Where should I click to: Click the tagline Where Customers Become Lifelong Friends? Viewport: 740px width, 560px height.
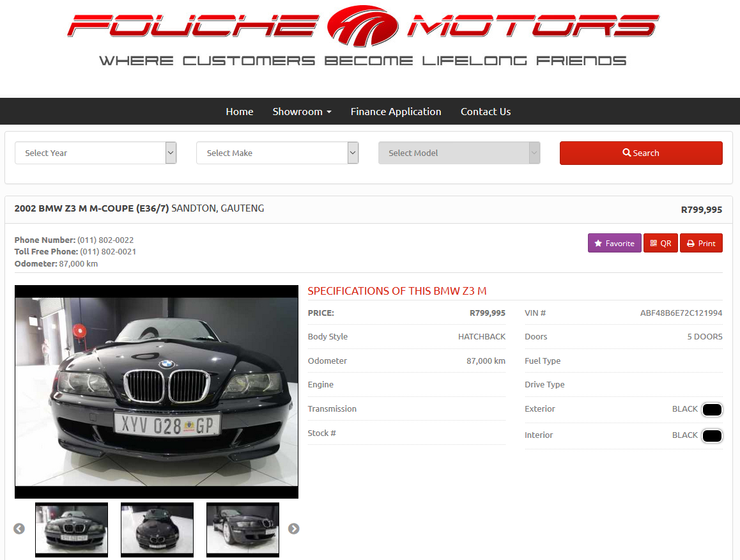coord(362,61)
